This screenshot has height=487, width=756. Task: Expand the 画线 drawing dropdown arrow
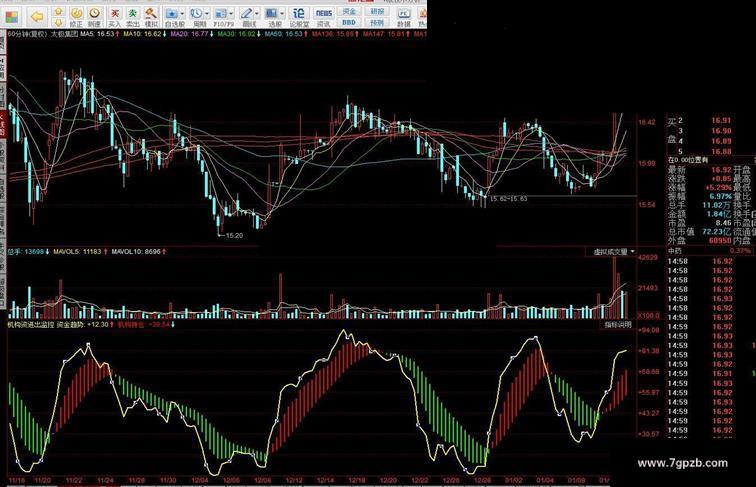[x=256, y=14]
